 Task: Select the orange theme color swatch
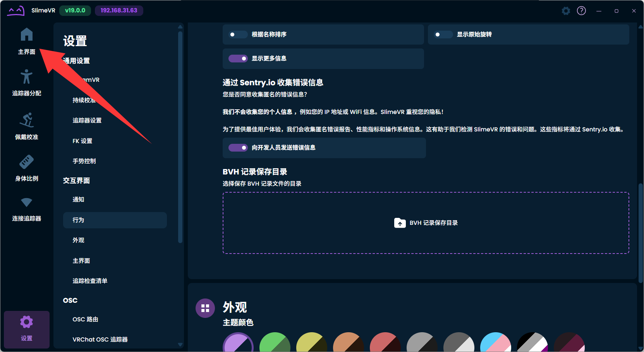(349, 342)
